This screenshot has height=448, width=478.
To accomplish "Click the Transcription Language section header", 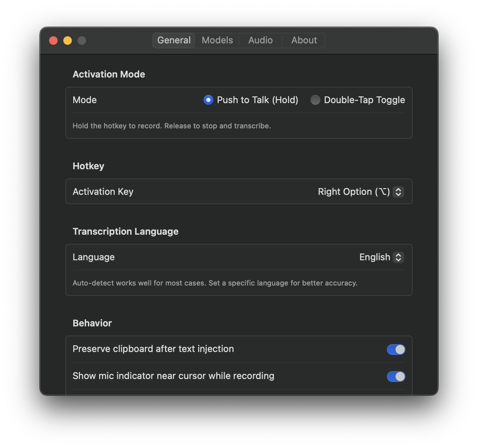I will (126, 231).
